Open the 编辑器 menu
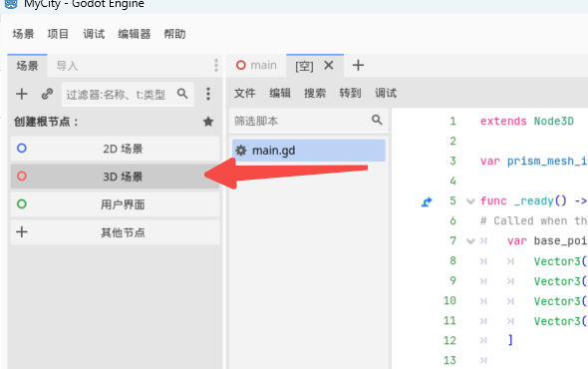The height and width of the screenshot is (369, 588). pos(135,34)
